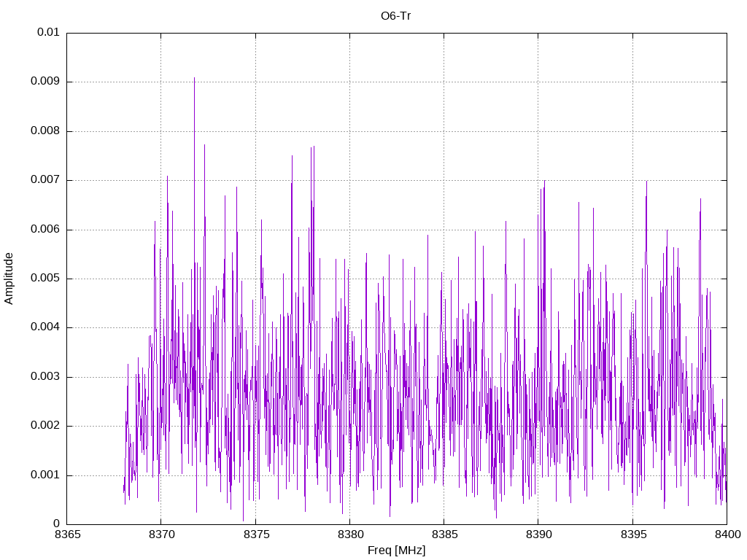Click the 8385 x-axis tick label
747x560 pixels.
click(445, 534)
